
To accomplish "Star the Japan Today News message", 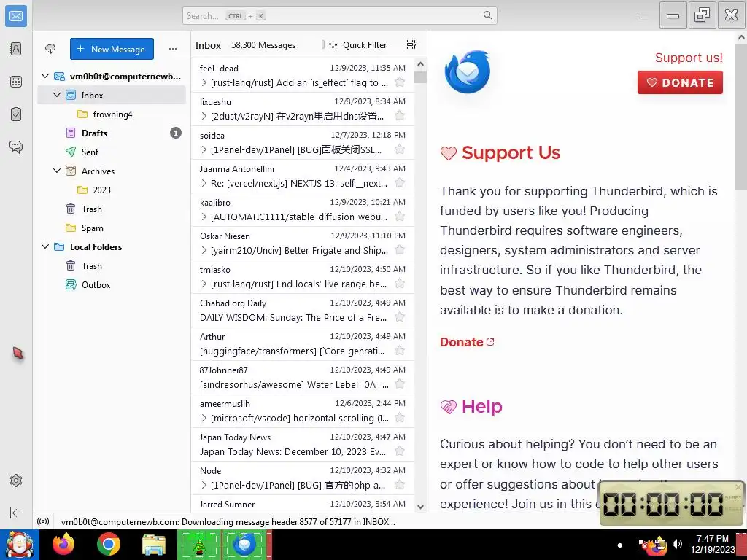I will [400, 451].
